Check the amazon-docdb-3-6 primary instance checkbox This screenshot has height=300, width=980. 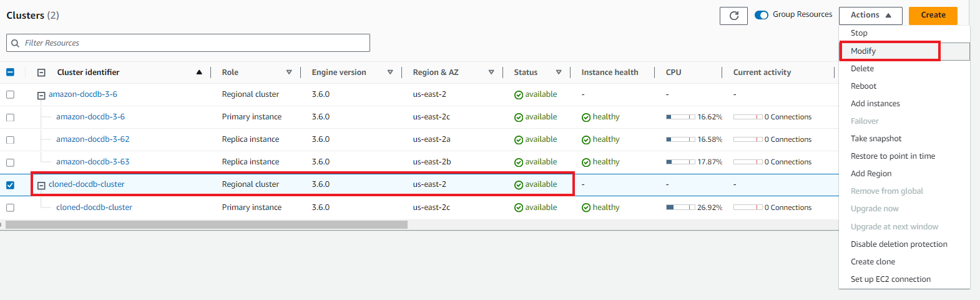point(10,117)
